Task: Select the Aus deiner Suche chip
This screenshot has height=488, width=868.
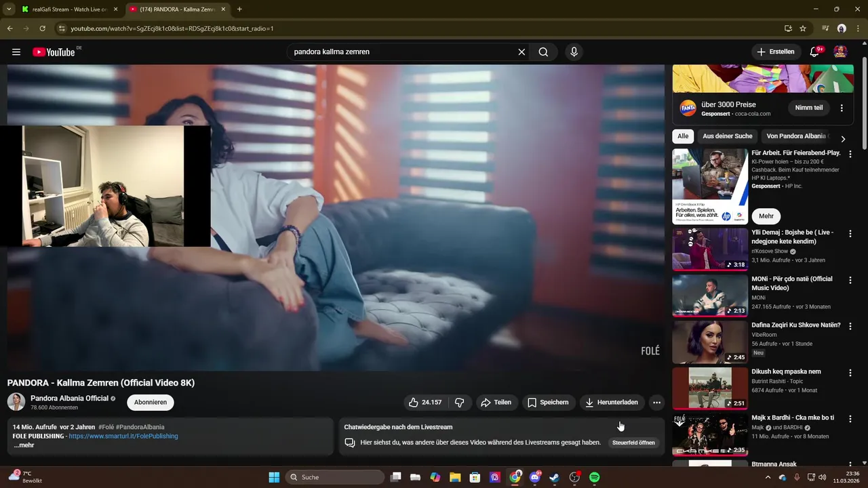Action: click(x=727, y=136)
